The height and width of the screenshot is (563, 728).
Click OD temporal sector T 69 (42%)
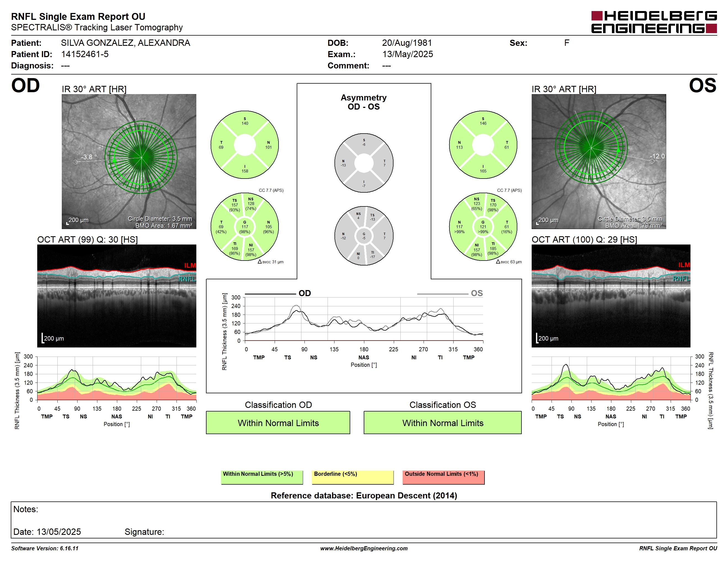pos(221,227)
